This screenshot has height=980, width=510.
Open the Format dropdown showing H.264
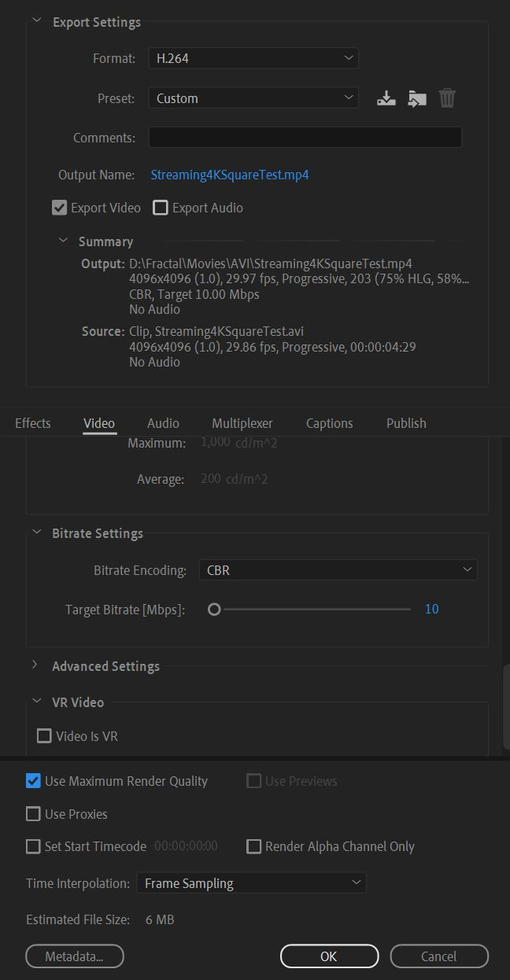point(253,57)
